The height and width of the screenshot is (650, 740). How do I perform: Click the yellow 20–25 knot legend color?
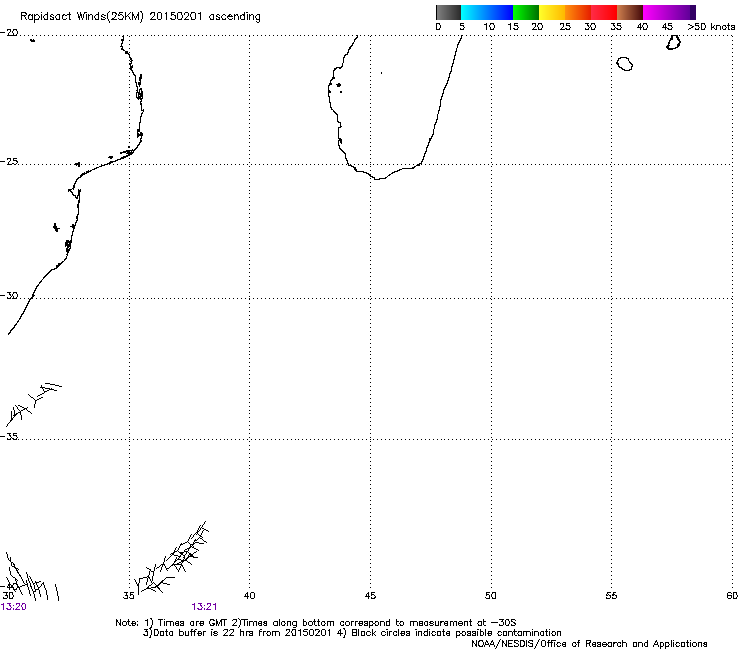click(552, 12)
